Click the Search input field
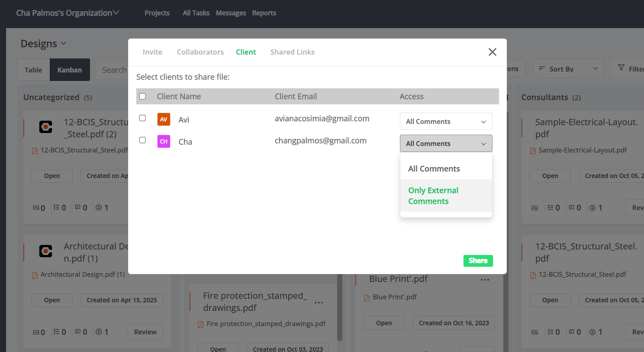644x352 pixels. pyautogui.click(x=114, y=70)
